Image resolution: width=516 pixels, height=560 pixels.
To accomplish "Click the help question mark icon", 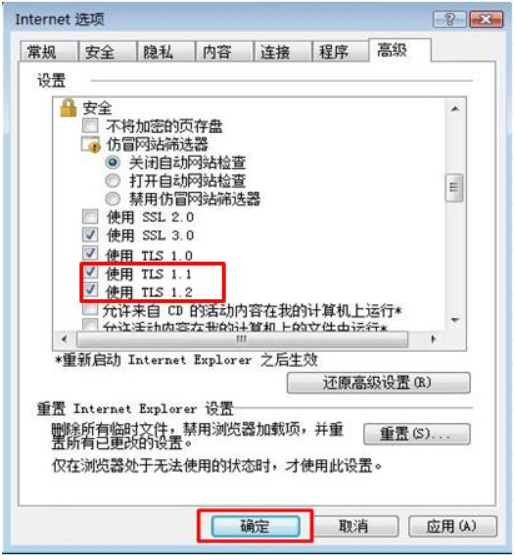I will coord(450,19).
